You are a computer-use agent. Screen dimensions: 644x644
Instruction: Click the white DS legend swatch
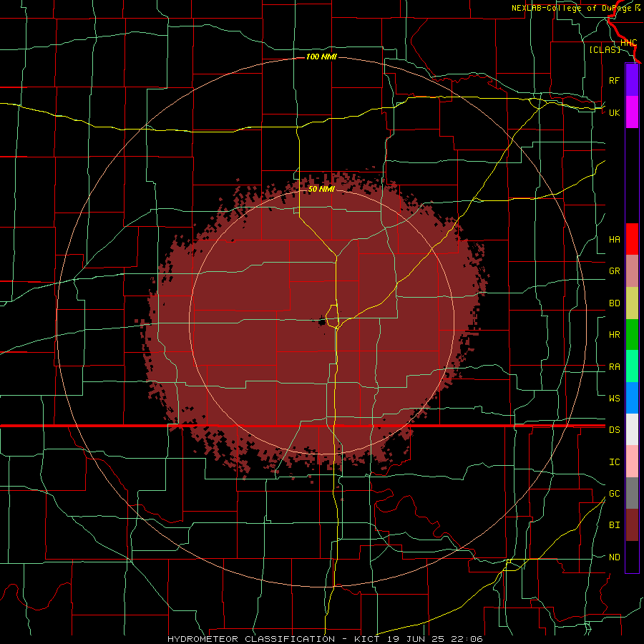coord(632,429)
